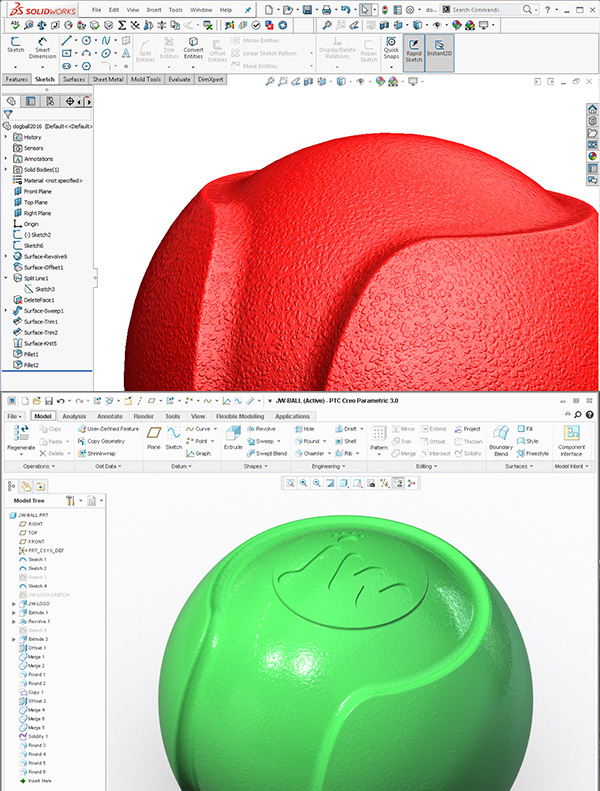Expand Surface-Sweep1 in the SolidWorks tree
This screenshot has height=791, width=600.
point(6,311)
